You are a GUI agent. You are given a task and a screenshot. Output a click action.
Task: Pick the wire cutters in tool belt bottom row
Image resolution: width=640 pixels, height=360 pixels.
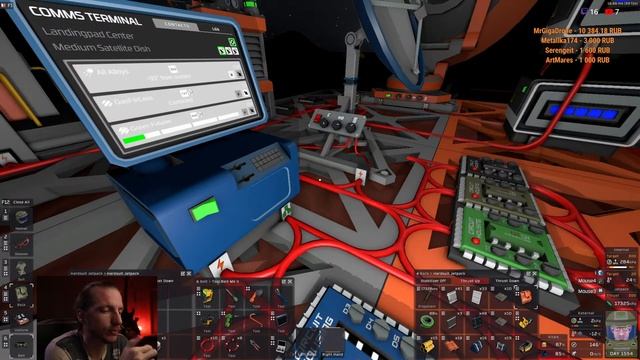click(x=257, y=345)
